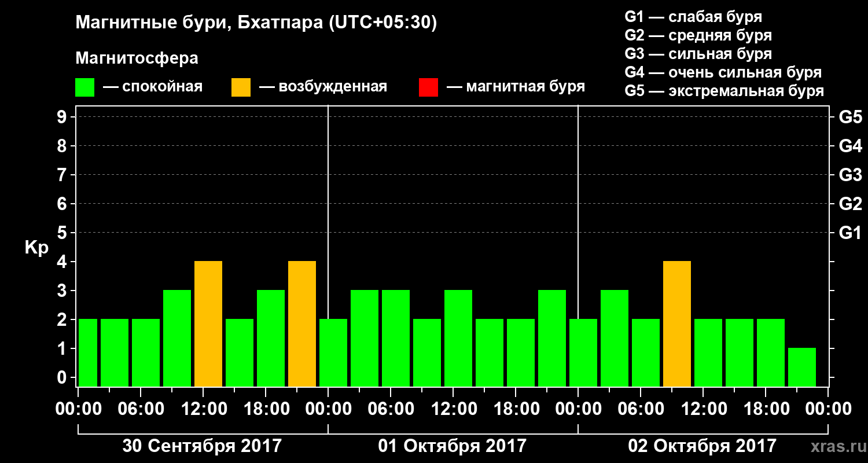Select the 'G2 — средняя буря' description line
Viewport: 868px width, 463px height.
[x=698, y=35]
